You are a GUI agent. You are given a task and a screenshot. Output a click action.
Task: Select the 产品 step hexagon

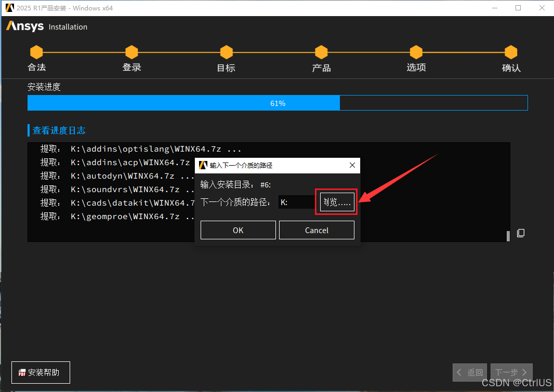click(x=321, y=52)
